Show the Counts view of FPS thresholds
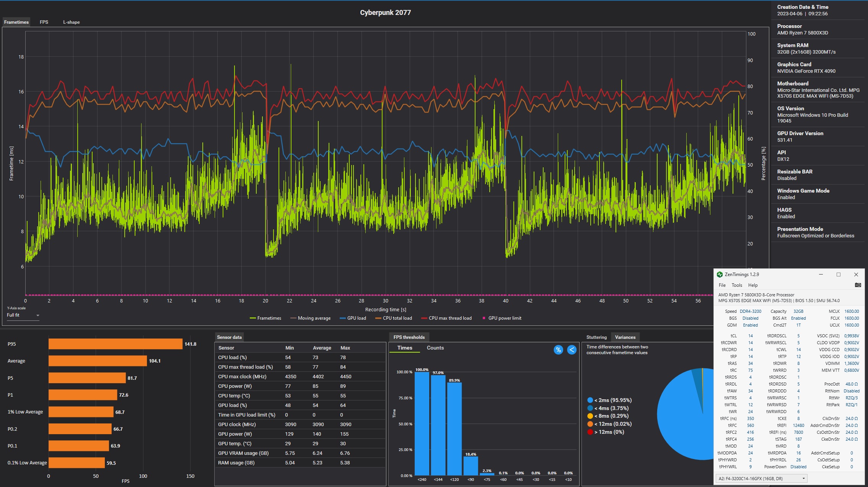 tap(435, 348)
